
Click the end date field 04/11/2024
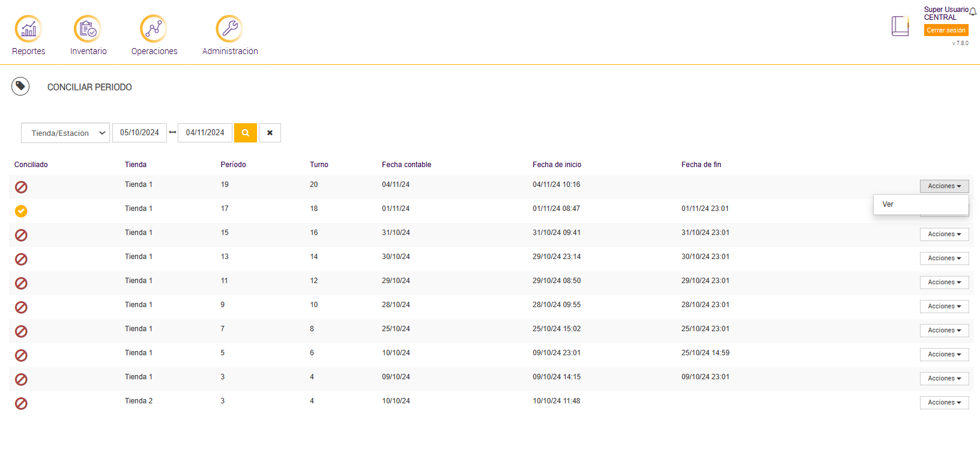(x=205, y=133)
